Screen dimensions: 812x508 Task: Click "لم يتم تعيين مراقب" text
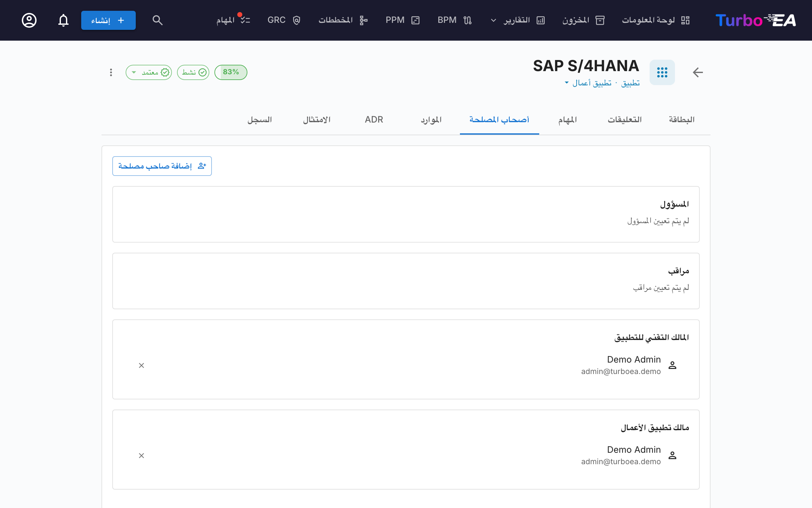[x=661, y=288]
